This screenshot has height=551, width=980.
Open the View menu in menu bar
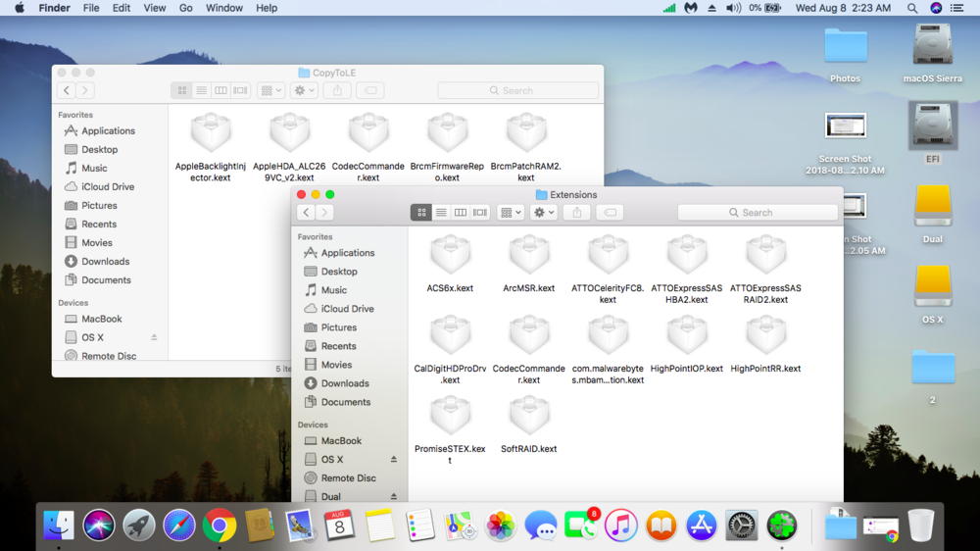tap(154, 8)
